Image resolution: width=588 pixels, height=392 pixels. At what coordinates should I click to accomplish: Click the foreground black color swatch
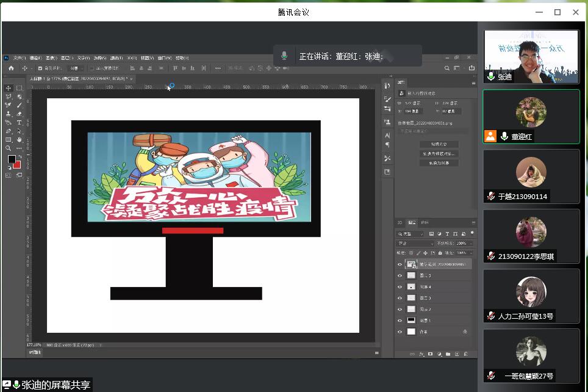(11, 159)
